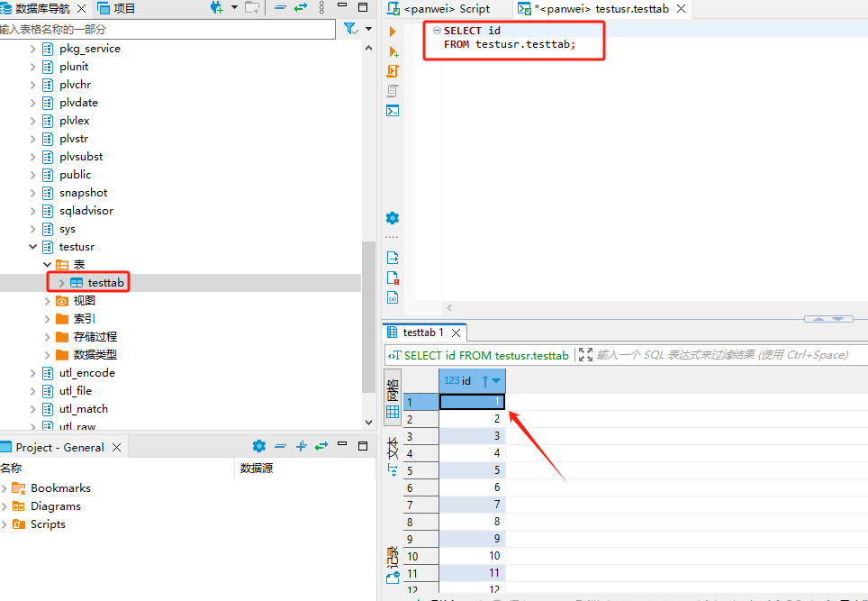
Task: Expand the Bookmarks folder
Action: tap(5, 488)
